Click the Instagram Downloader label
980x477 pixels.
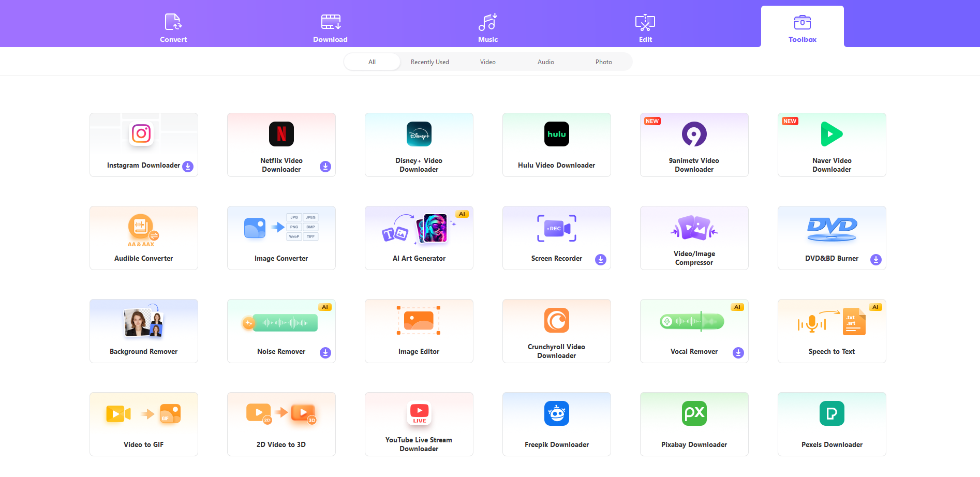pyautogui.click(x=143, y=166)
